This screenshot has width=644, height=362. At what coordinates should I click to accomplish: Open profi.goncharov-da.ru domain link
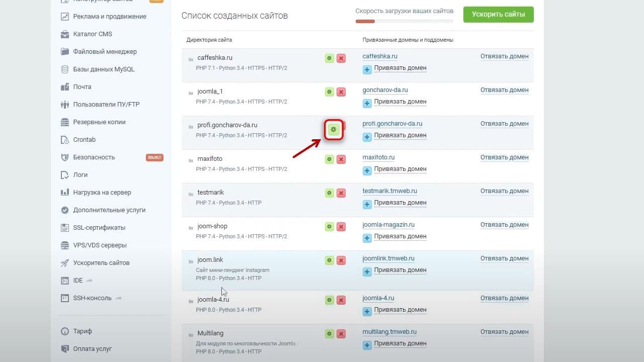[x=392, y=124]
